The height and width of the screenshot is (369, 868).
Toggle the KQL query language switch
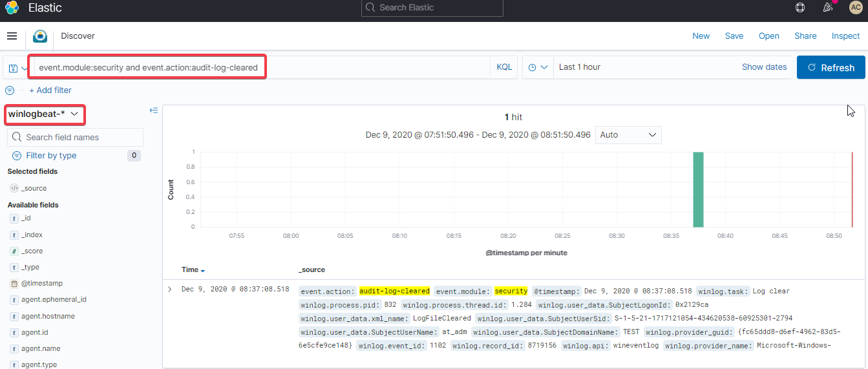click(x=504, y=67)
